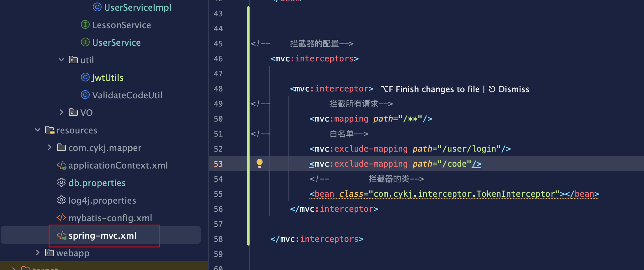Click the ValidateCodeUtil class icon
This screenshot has height=270, width=644.
coord(85,95)
